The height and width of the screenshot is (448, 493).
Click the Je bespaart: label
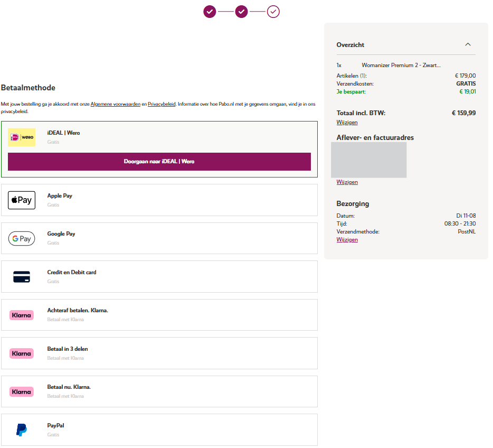pos(351,91)
